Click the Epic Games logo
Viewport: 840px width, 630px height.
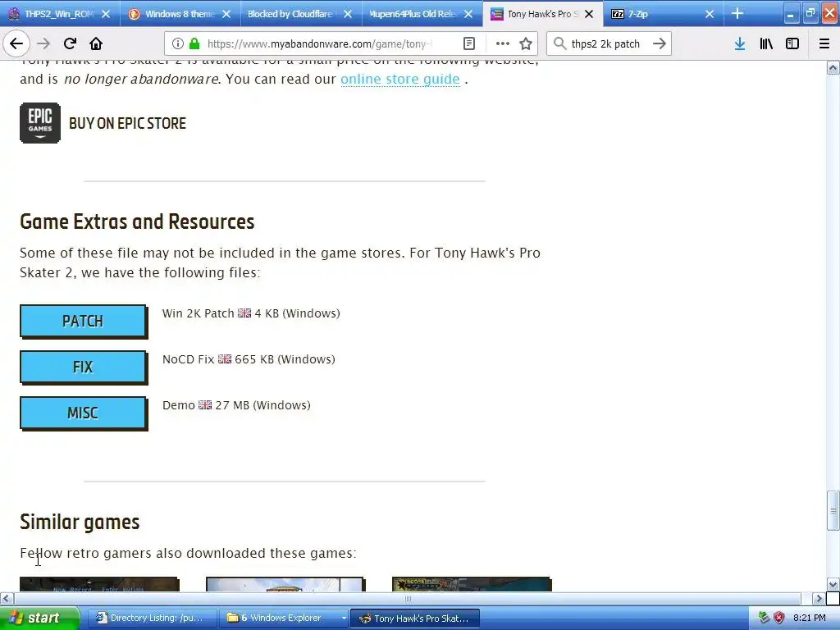(x=40, y=123)
